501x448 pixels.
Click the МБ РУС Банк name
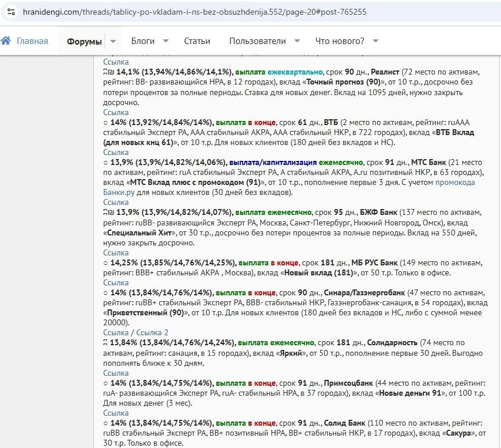tap(375, 263)
